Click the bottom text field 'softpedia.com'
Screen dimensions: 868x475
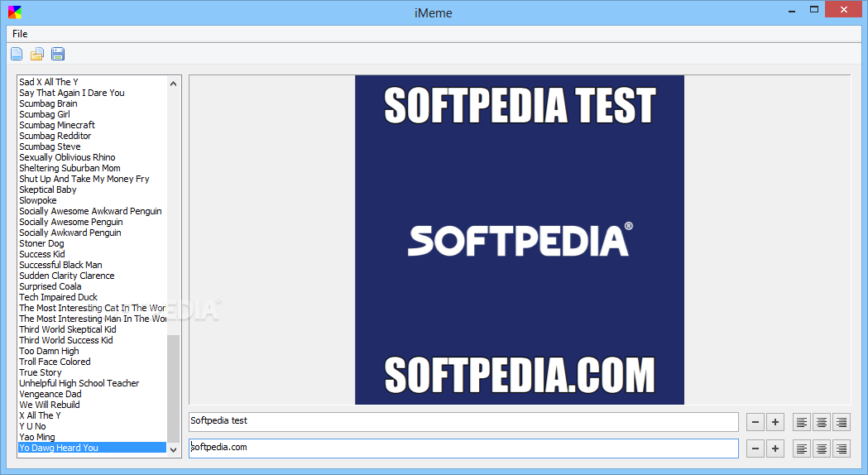[x=463, y=449]
